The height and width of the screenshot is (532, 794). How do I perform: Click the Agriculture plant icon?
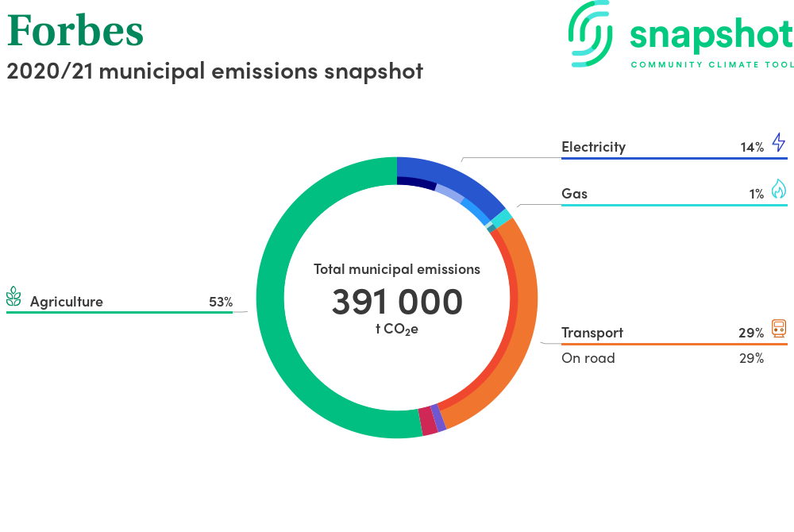(x=13, y=297)
